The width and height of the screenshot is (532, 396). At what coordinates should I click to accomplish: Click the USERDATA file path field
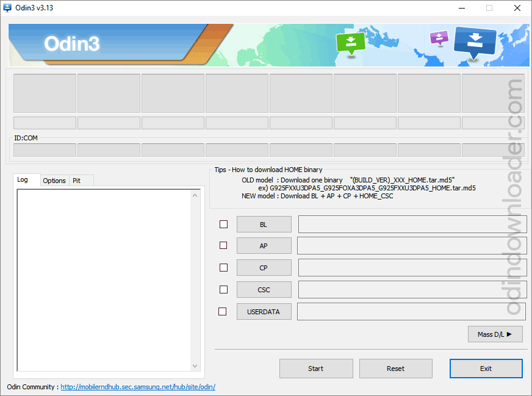(412, 312)
